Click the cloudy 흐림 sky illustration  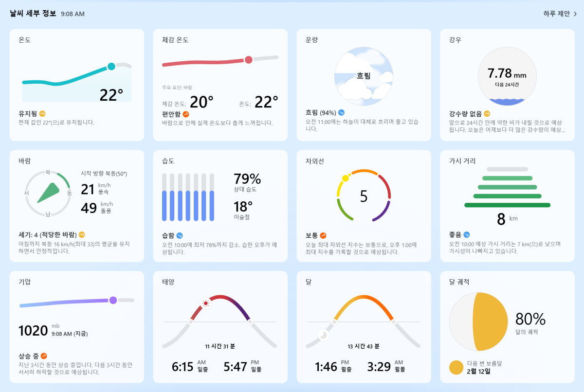[364, 76]
